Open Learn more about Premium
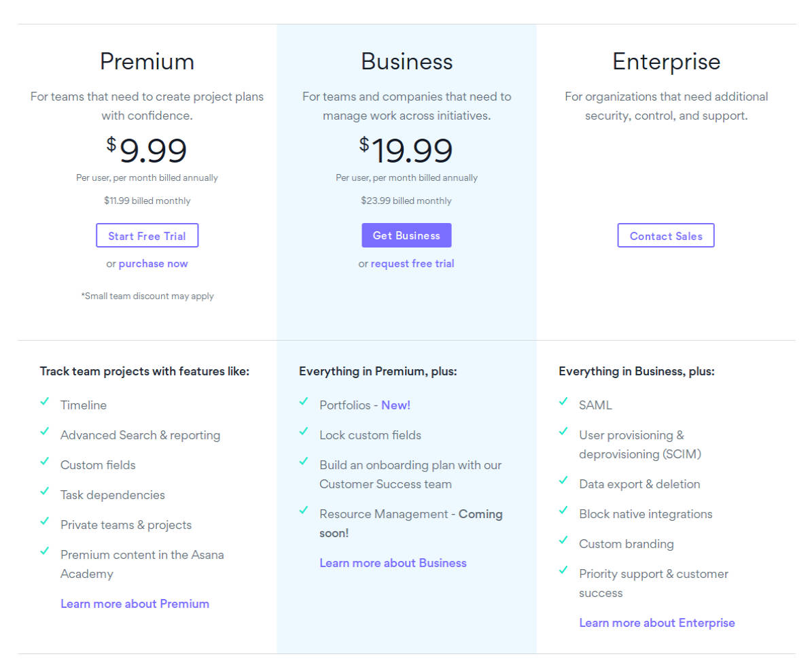 point(135,603)
